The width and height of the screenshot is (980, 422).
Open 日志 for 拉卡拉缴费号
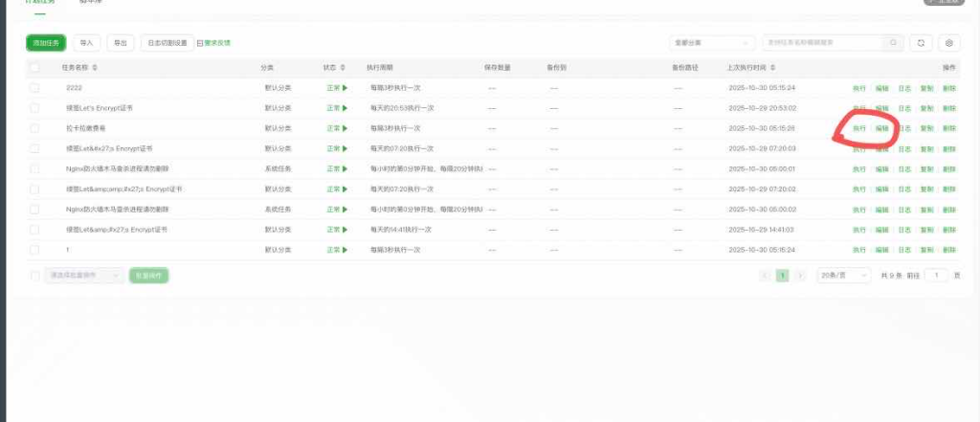[x=904, y=129]
